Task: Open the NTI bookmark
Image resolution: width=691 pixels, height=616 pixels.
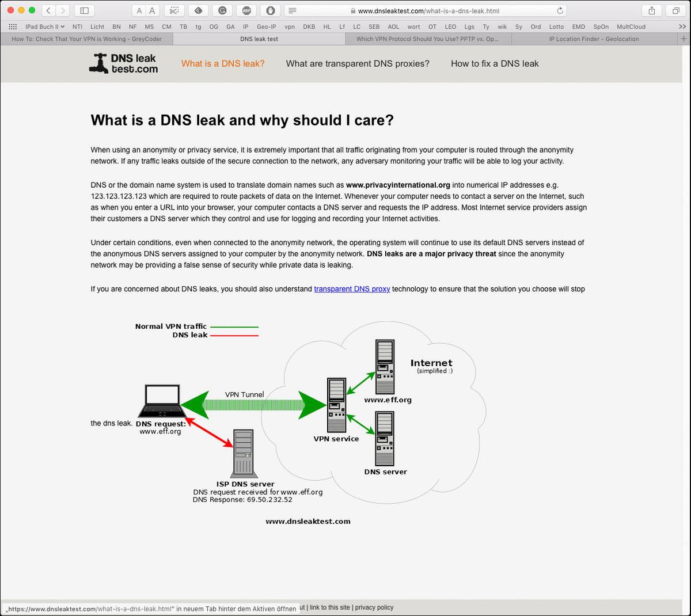Action: coord(77,26)
